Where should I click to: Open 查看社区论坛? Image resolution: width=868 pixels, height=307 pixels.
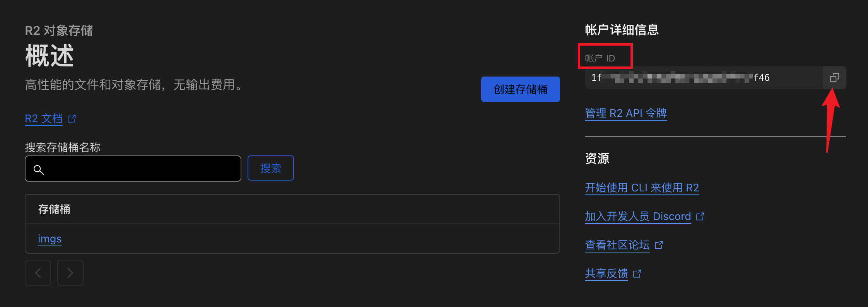click(617, 245)
